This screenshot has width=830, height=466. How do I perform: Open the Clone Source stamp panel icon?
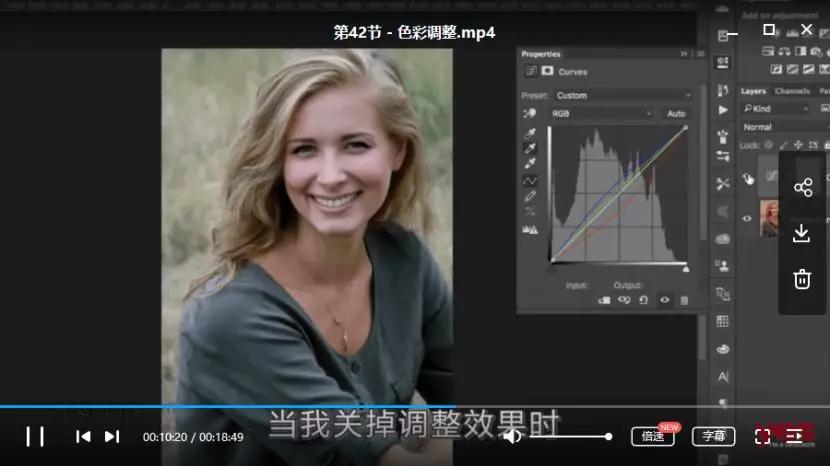click(x=723, y=266)
